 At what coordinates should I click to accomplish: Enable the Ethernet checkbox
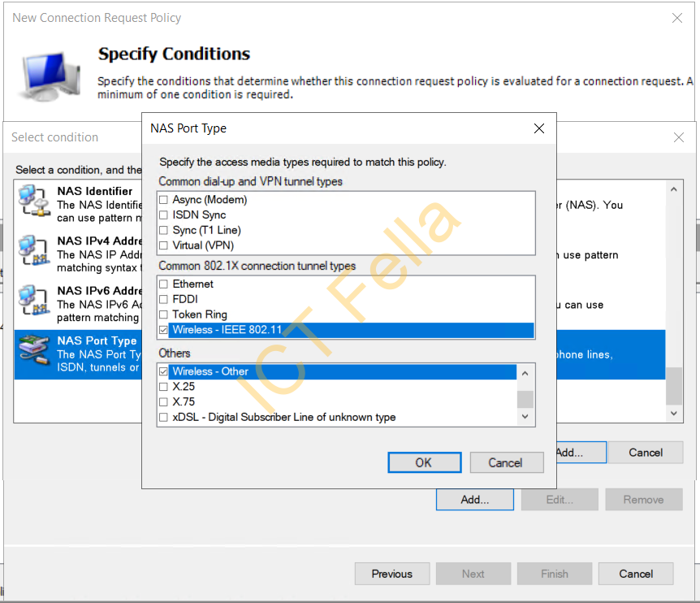coord(163,284)
